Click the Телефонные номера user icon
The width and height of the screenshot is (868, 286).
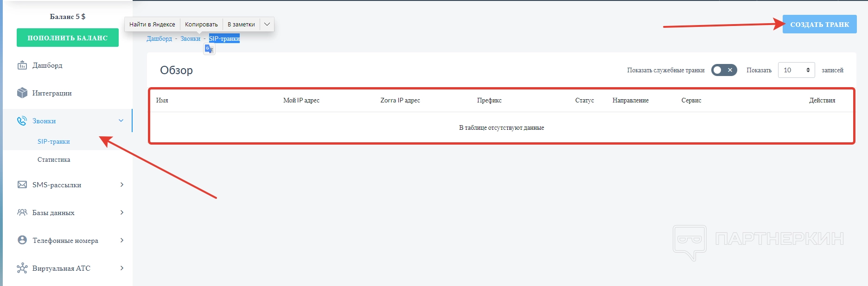pos(22,240)
